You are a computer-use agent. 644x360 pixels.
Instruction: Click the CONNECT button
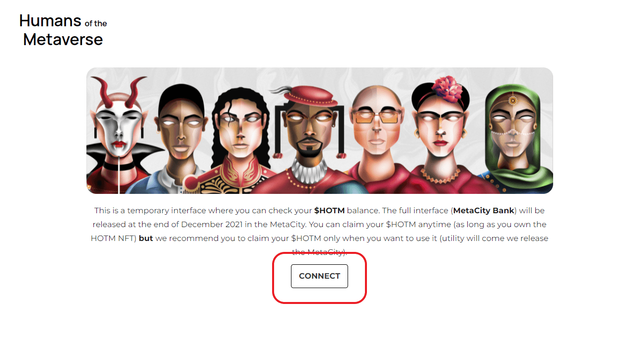tap(319, 276)
